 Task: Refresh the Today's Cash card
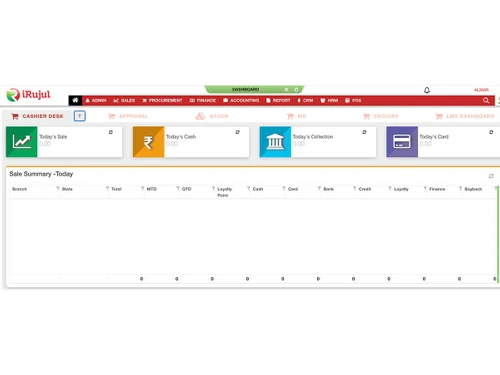click(237, 132)
